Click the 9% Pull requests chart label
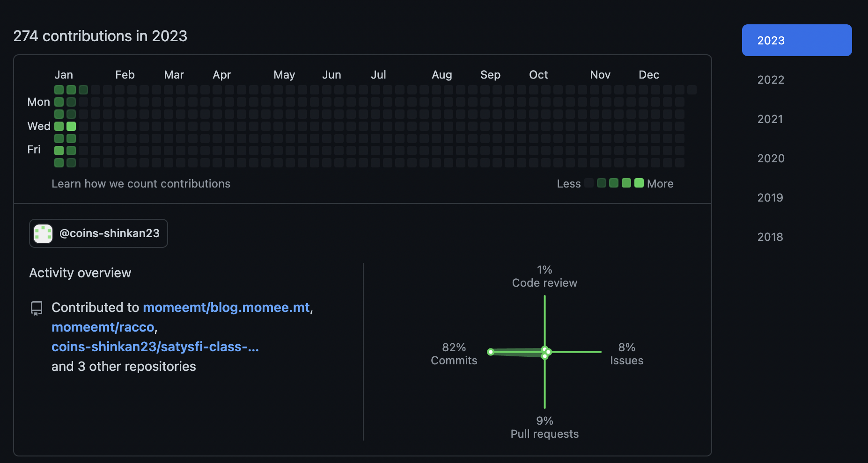 [544, 427]
